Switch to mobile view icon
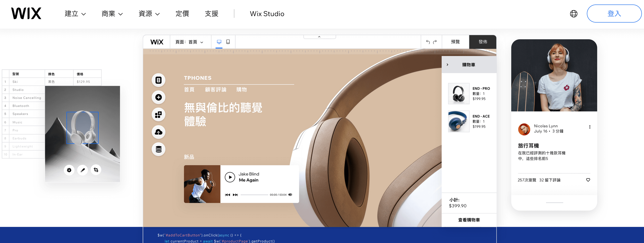 (x=228, y=42)
